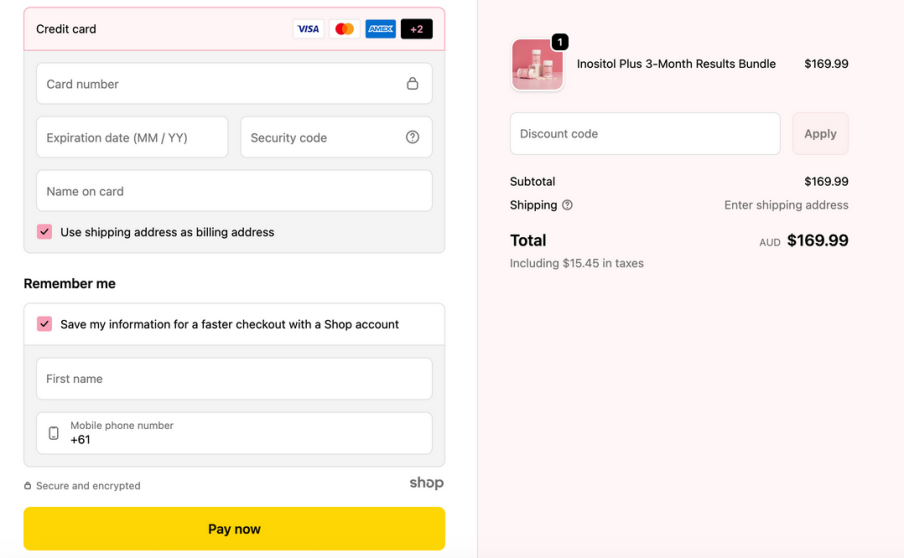Viewport: 904px width, 558px height.
Task: Click the padlock icon in Card number field
Action: pyautogui.click(x=412, y=84)
